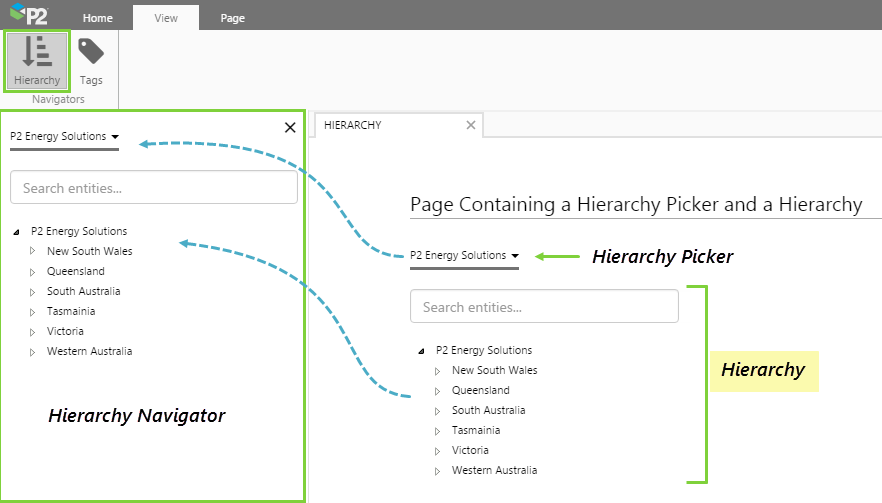Close the Hierarchy Navigator panel
This screenshot has width=882, height=503.
(290, 127)
